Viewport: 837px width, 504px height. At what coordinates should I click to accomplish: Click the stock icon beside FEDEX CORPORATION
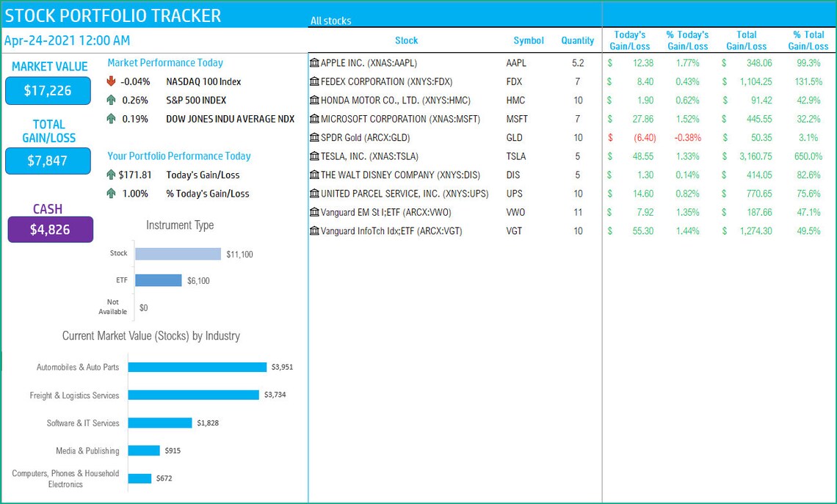[x=314, y=81]
